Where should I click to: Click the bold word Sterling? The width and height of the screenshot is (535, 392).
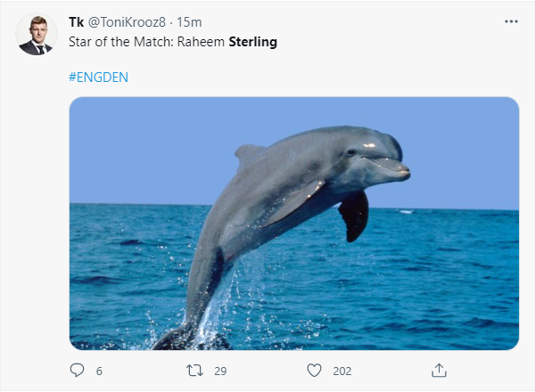[253, 42]
